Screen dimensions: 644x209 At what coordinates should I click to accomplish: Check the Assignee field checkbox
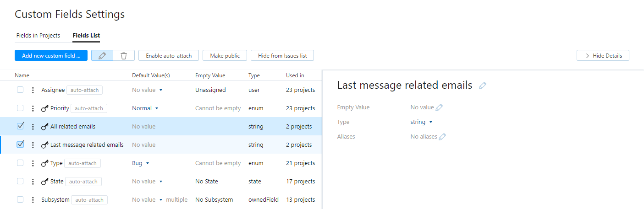20,90
